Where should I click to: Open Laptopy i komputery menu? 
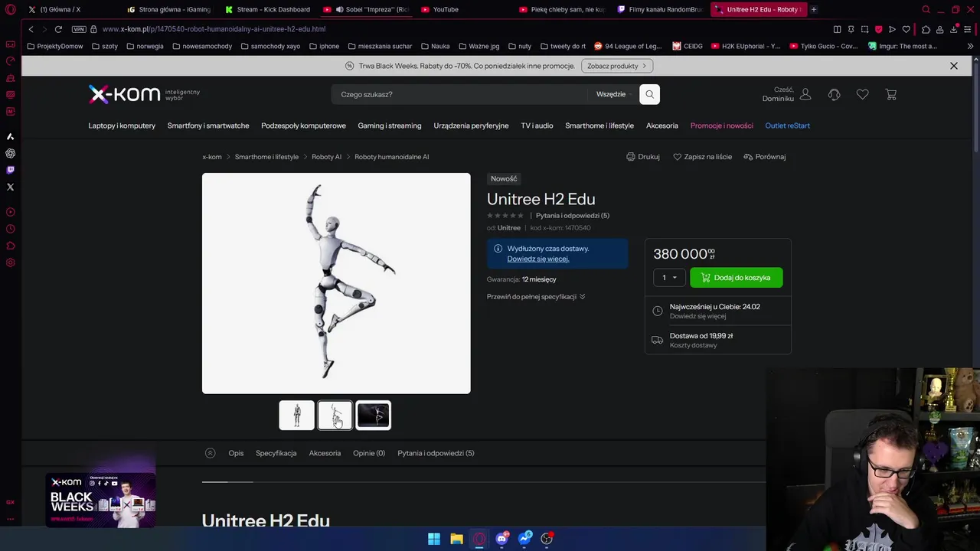click(122, 126)
